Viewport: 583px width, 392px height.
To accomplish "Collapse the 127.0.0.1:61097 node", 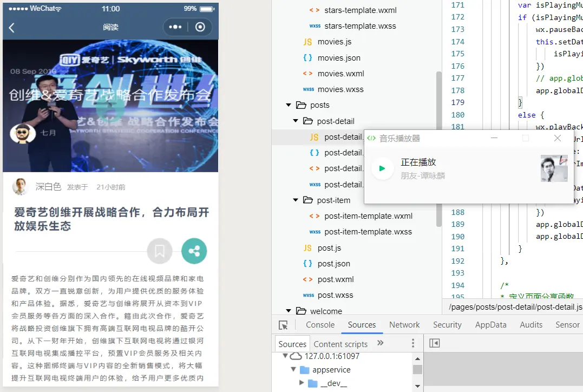I will click(286, 356).
